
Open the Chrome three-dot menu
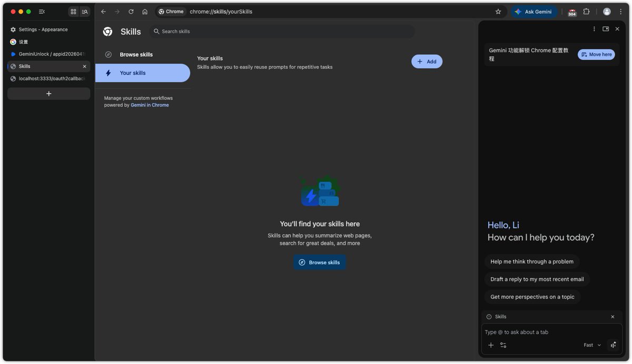[x=620, y=12]
